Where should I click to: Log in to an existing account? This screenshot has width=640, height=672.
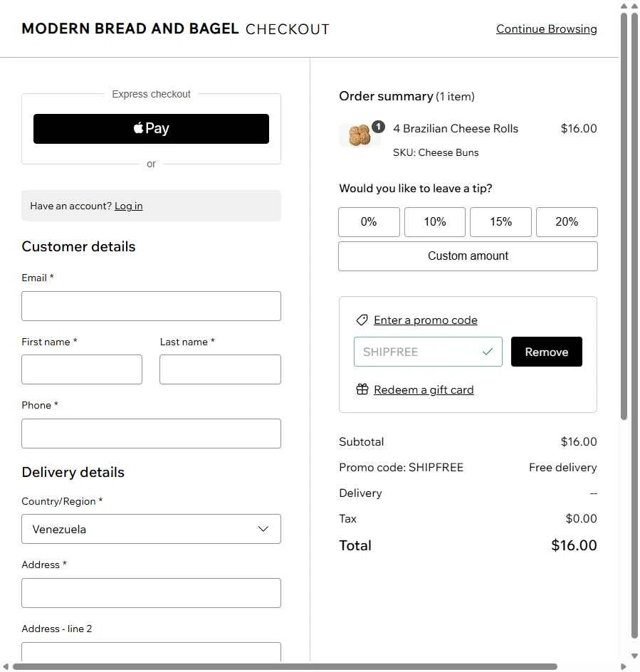point(128,205)
